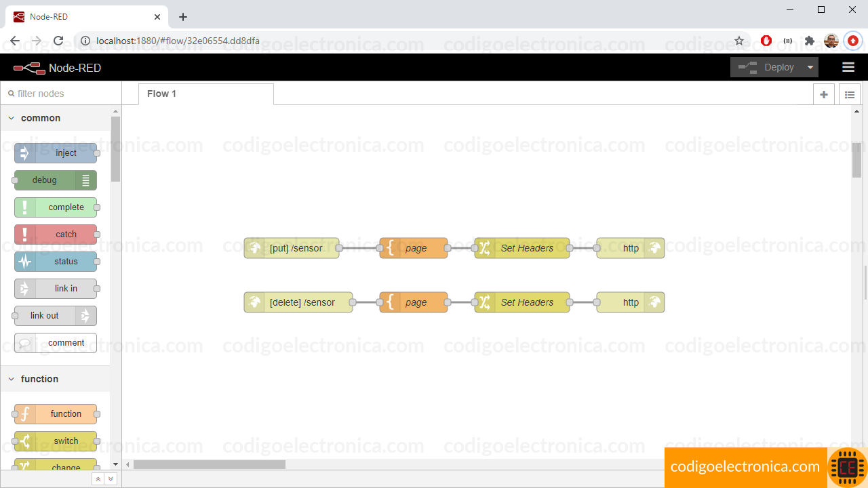Select the Node-RED browser tab
This screenshot has height=488, width=868.
click(88, 16)
